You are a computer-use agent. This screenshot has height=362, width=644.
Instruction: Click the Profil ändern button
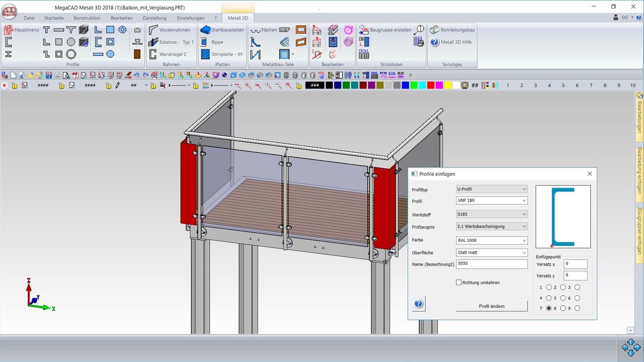click(492, 306)
